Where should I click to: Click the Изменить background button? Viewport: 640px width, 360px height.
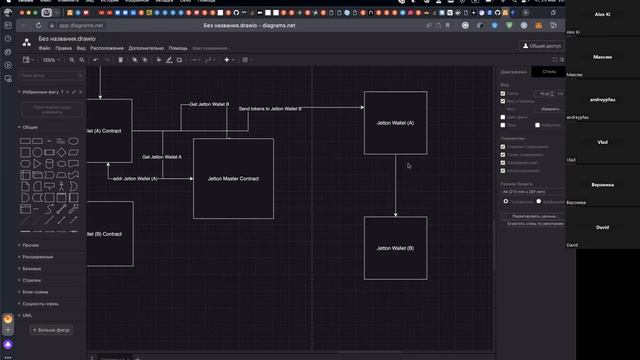(x=551, y=109)
